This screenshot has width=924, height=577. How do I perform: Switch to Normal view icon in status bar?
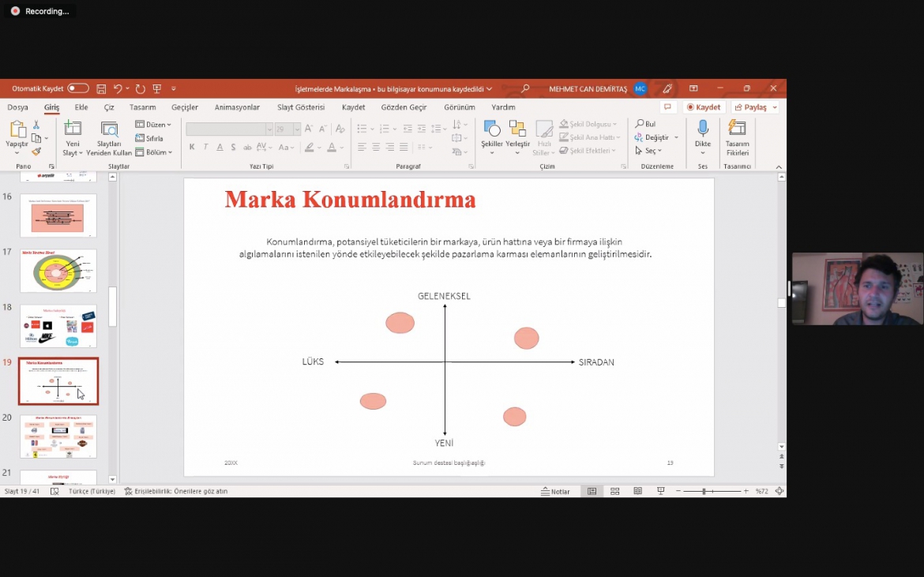coord(592,491)
